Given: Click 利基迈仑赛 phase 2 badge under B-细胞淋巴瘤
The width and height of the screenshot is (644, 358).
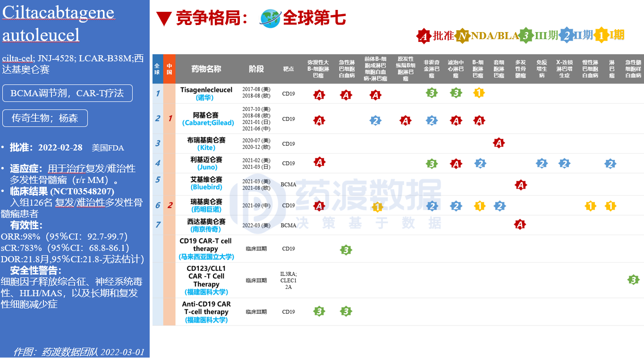Looking at the screenshot, I should coord(480,164).
